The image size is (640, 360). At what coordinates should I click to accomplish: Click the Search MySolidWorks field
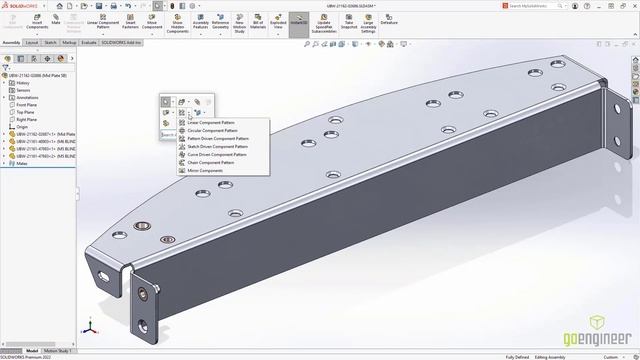pyautogui.click(x=534, y=6)
